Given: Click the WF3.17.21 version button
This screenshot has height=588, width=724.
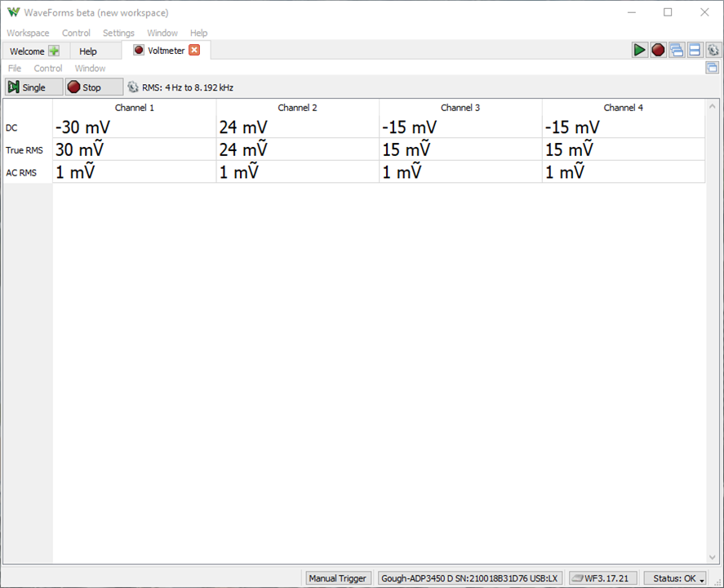Looking at the screenshot, I should [x=602, y=578].
